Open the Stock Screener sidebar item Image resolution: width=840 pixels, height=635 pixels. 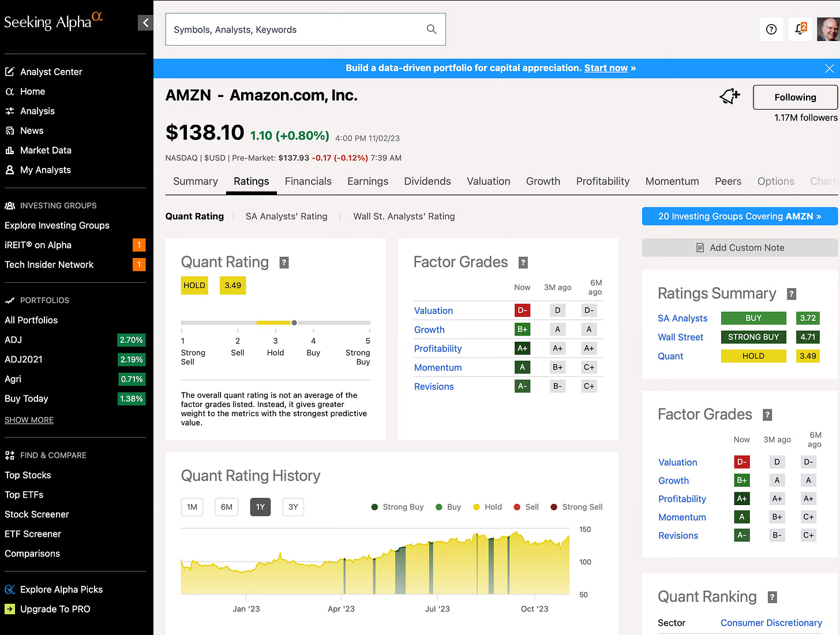[37, 514]
